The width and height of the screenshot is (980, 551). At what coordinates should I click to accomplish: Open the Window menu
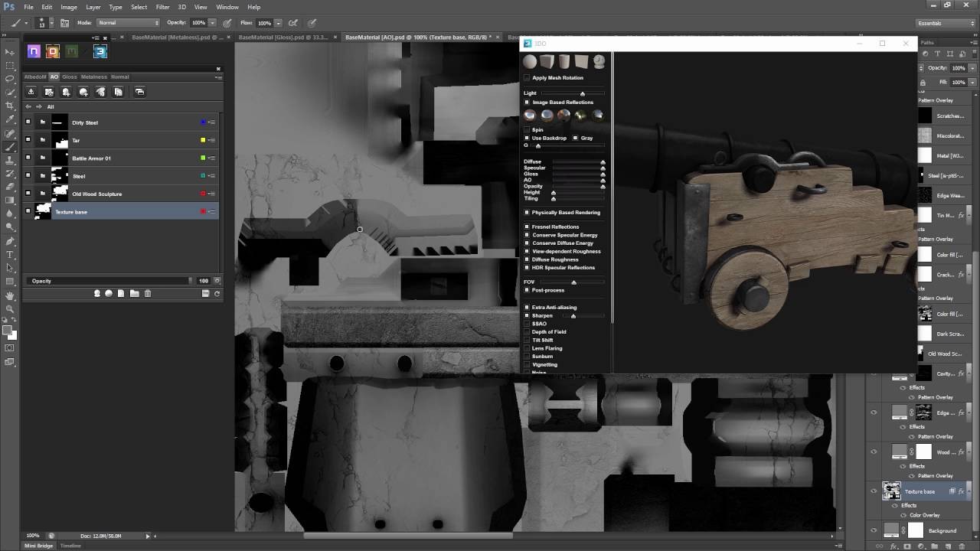pyautogui.click(x=227, y=7)
